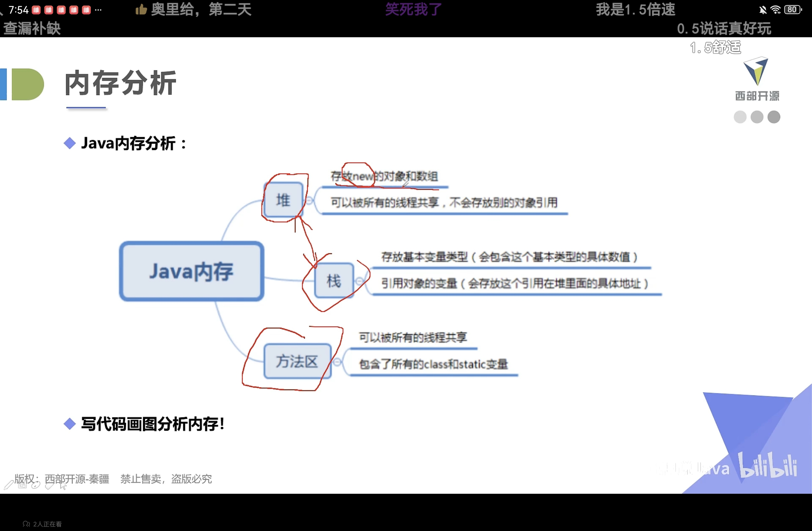The height and width of the screenshot is (531, 812).
Task: Collapse the 堆 node branch circle
Action: point(309,200)
